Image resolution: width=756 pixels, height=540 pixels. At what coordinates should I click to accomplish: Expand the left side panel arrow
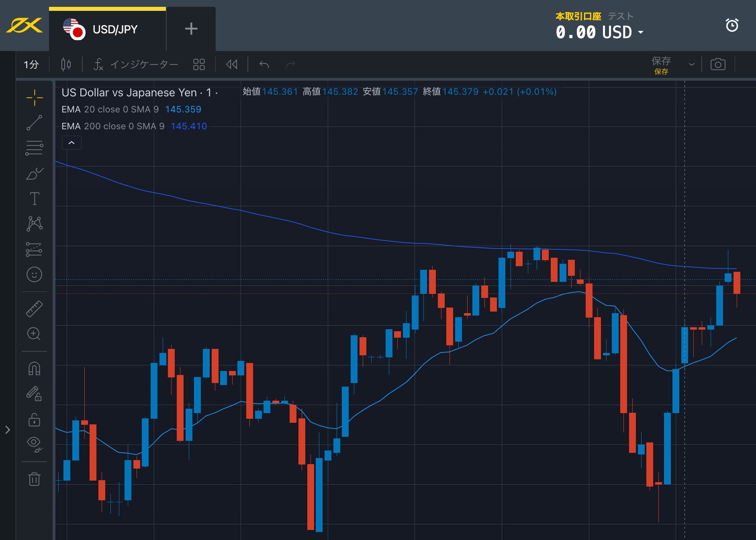pos(8,430)
